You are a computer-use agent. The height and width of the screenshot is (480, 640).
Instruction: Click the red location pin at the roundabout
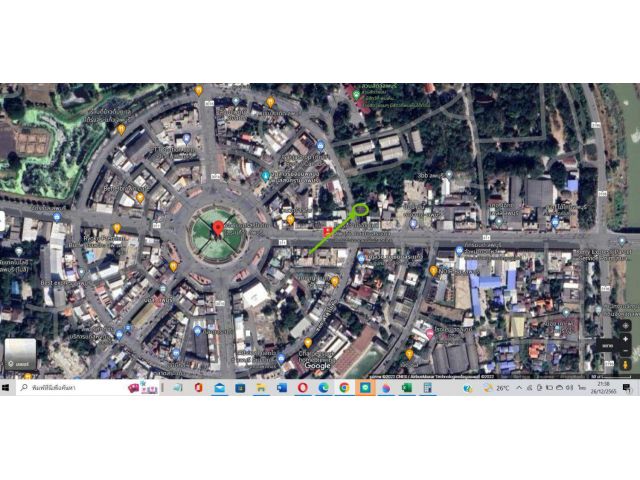point(218,229)
